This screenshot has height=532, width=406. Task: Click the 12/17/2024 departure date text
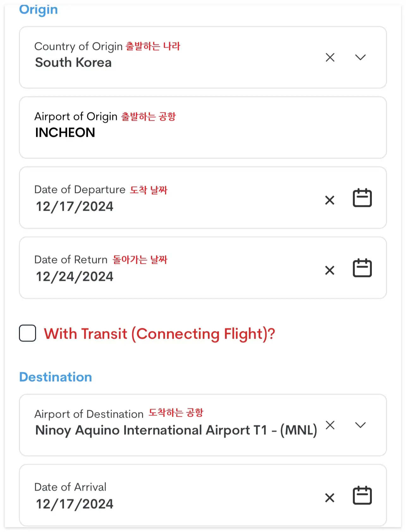75,207
